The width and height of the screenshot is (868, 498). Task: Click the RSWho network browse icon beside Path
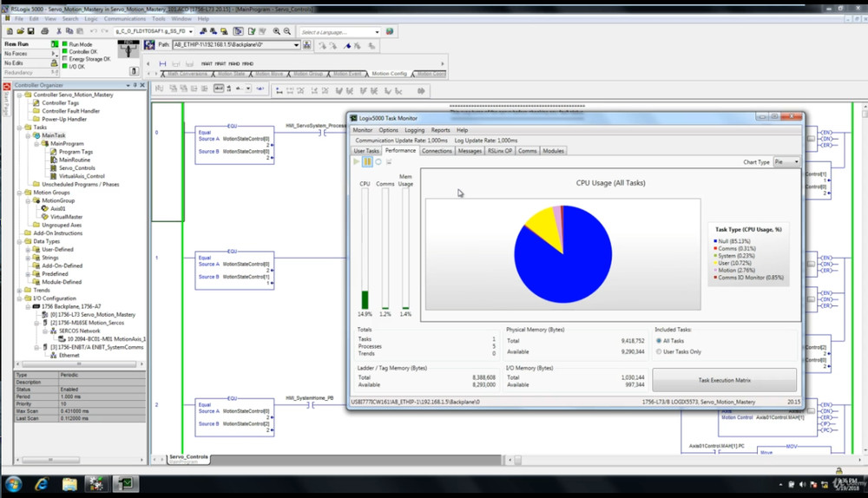click(309, 45)
